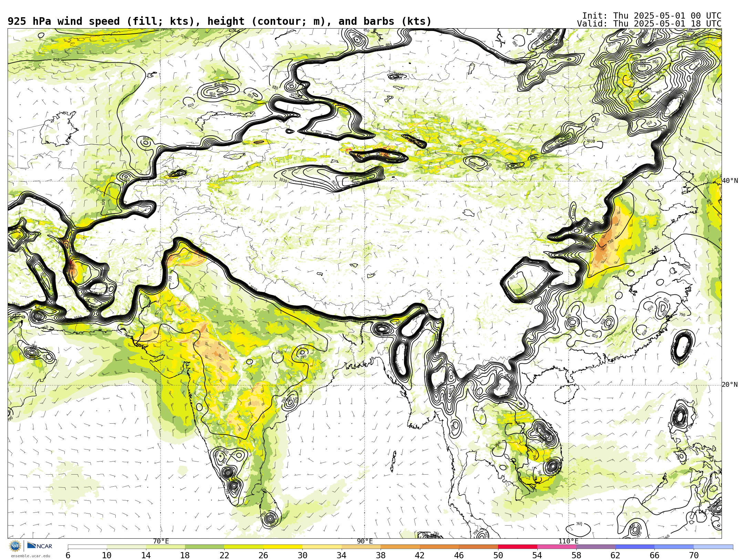
Task: Click the colorbar tick label 54
Action: [x=537, y=555]
